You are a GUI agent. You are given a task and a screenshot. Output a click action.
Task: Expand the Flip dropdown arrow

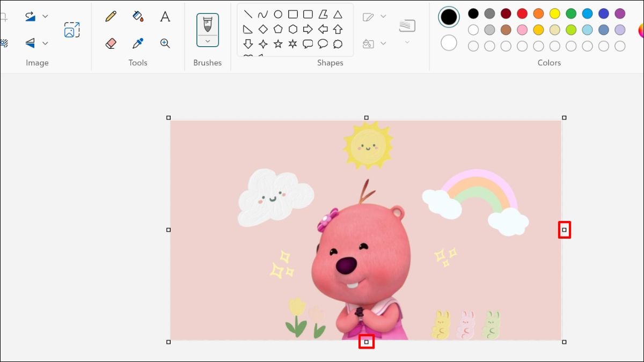[x=45, y=43]
